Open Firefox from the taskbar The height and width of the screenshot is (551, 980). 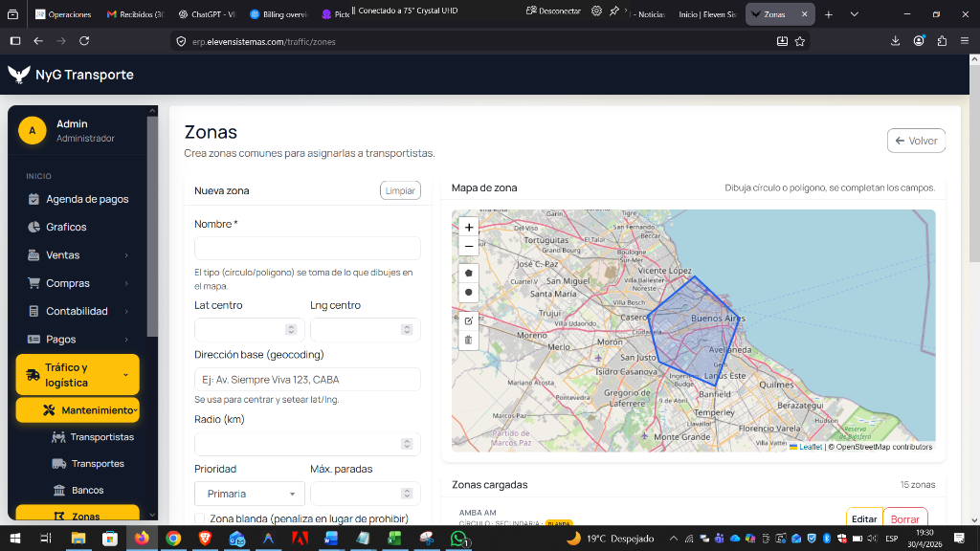pyautogui.click(x=142, y=539)
